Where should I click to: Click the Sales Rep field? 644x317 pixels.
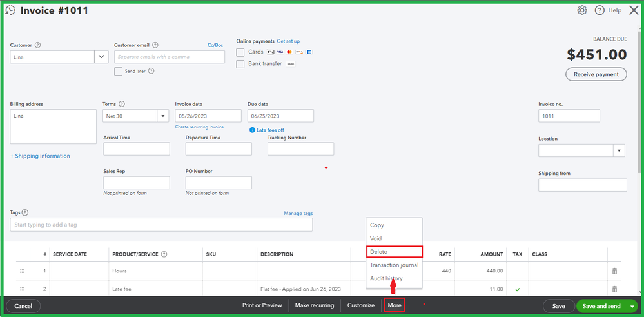(x=137, y=183)
